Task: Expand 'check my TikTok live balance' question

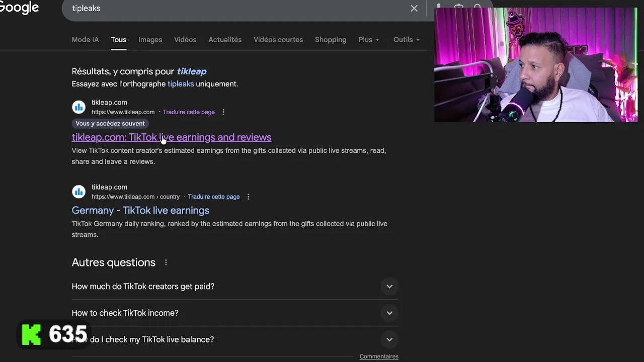Action: (x=235, y=339)
